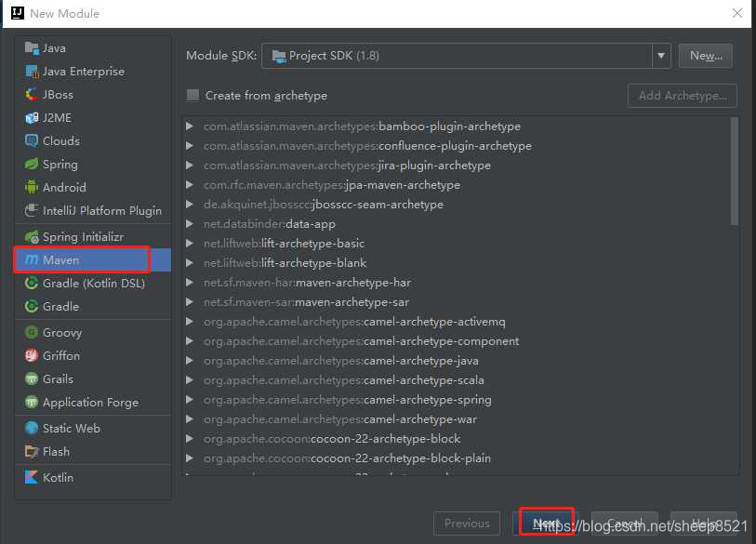Click the Gradle icon
The image size is (756, 544).
coord(32,306)
